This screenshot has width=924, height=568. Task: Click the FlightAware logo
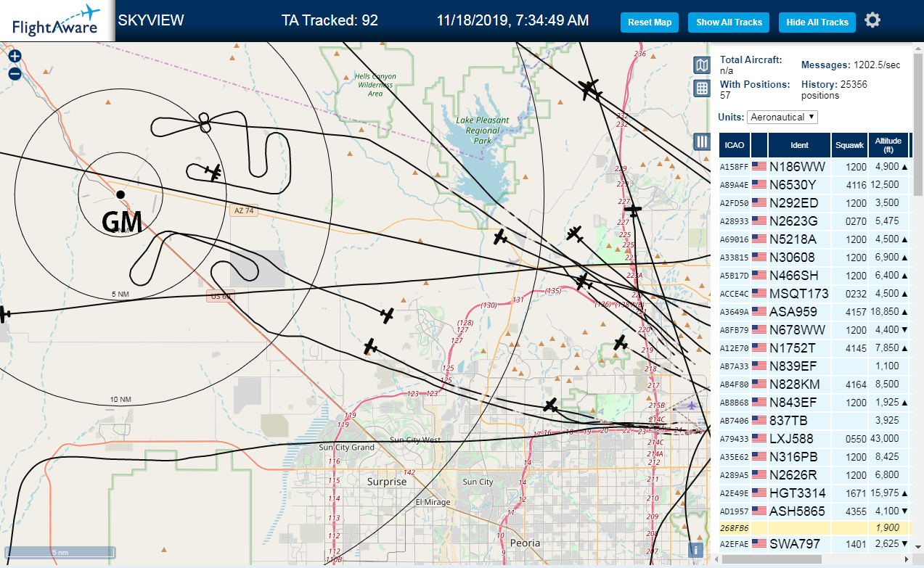click(56, 21)
